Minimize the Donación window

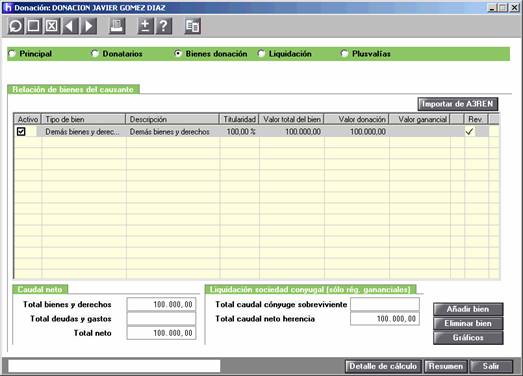pos(492,7)
